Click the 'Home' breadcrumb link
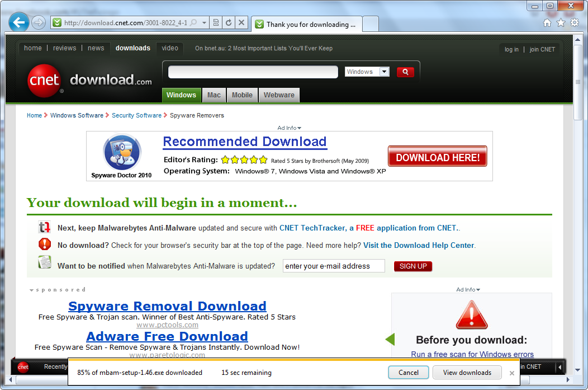 (x=34, y=115)
